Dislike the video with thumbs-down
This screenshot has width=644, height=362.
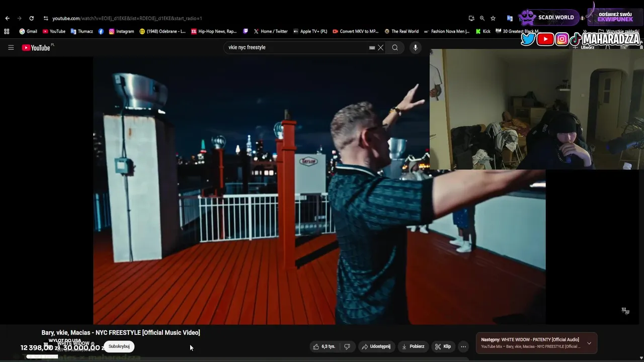pos(347,346)
